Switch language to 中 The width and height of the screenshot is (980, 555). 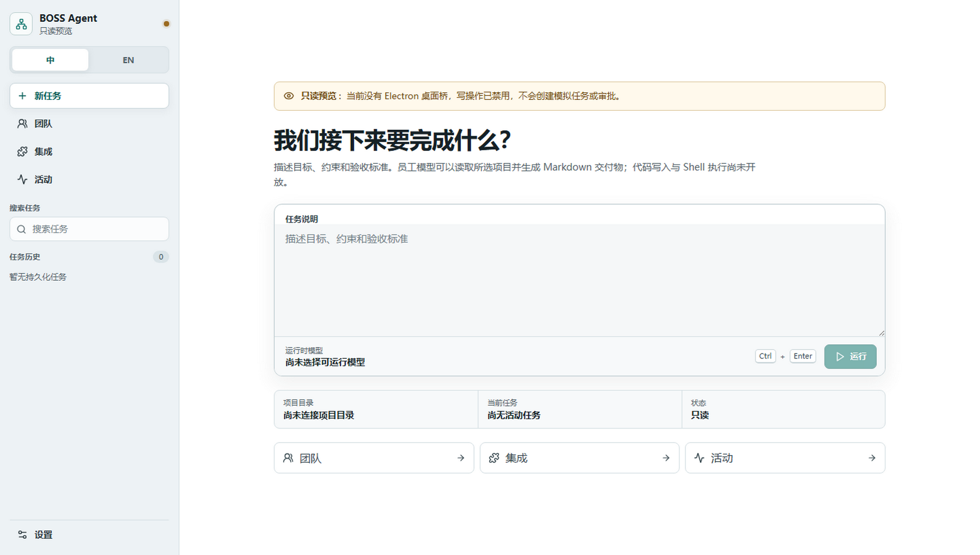(x=50, y=60)
